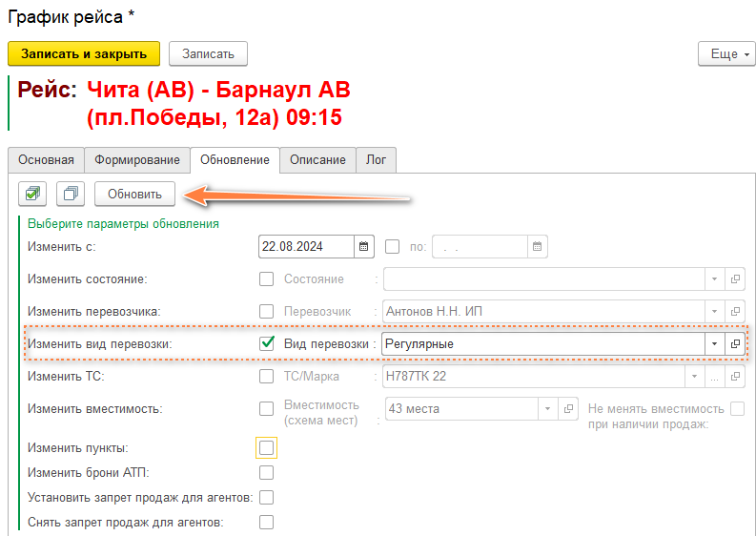Tick the Изменить перевозчика checkbox
Viewport: 756px width, 536px height.
coord(267,311)
